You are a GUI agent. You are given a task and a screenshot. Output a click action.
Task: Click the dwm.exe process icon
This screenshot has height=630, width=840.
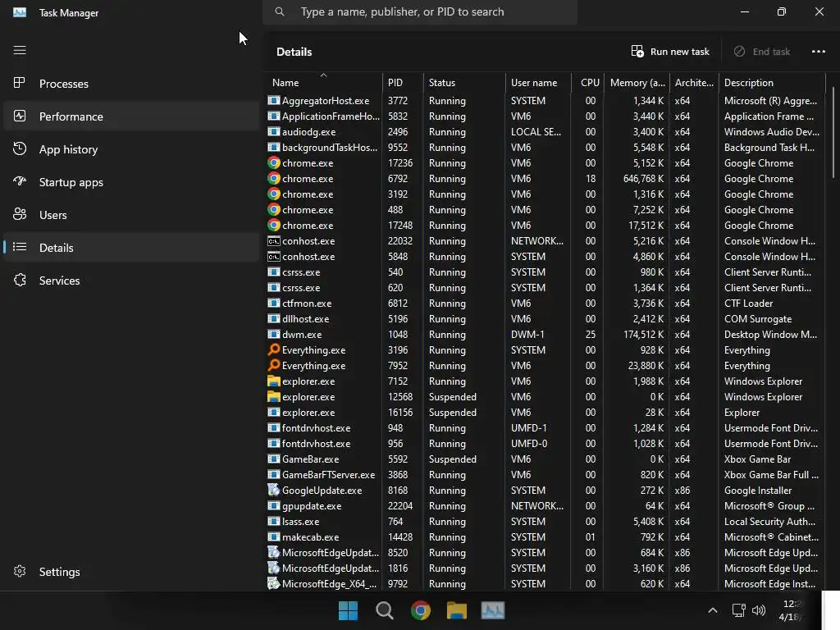pos(274,334)
